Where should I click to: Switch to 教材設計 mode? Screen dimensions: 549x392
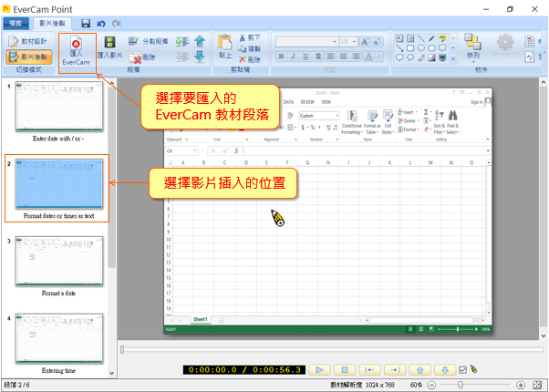[27, 41]
